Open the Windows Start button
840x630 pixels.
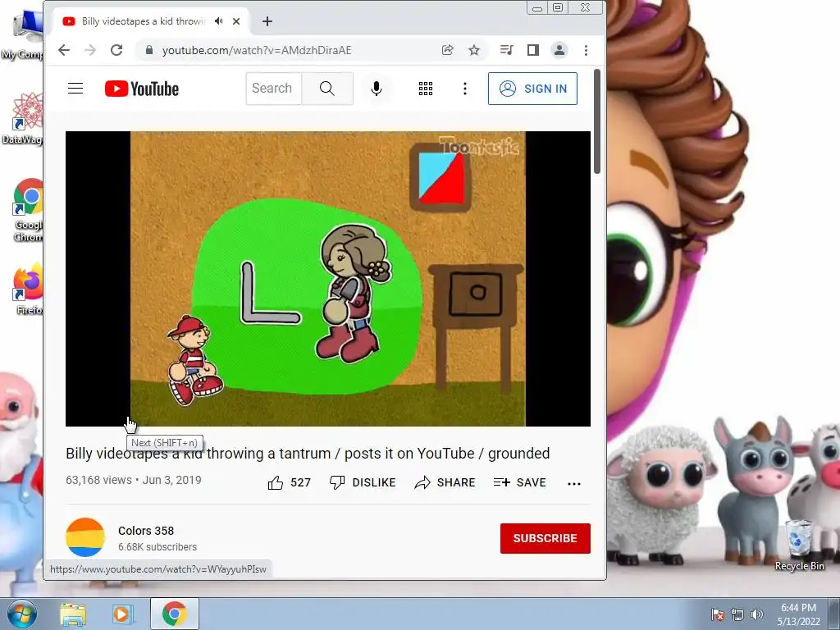click(21, 614)
